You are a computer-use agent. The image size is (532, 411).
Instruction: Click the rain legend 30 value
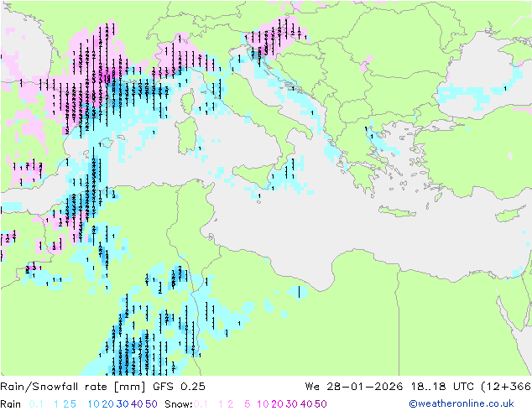(x=123, y=404)
